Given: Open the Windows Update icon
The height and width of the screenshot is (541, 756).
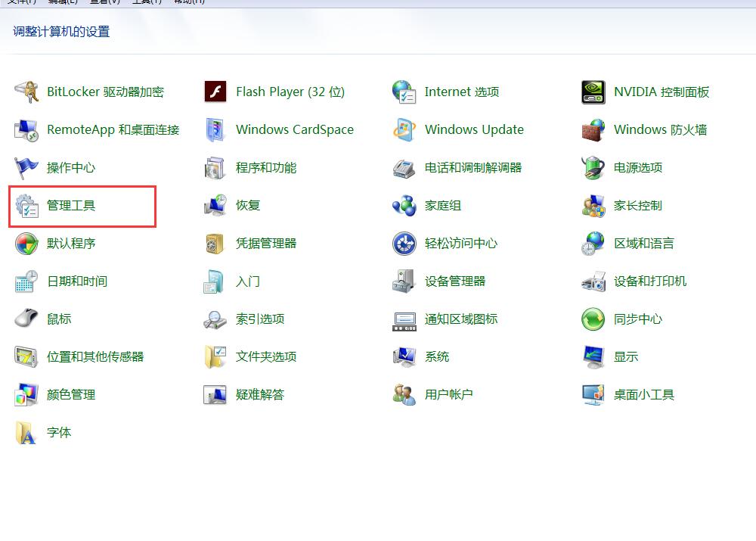Looking at the screenshot, I should tap(404, 130).
